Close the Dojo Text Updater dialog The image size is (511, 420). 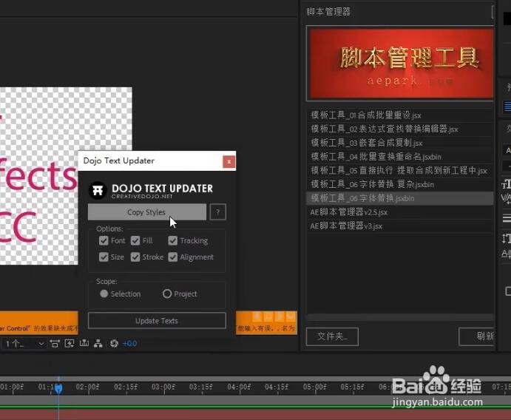[229, 162]
